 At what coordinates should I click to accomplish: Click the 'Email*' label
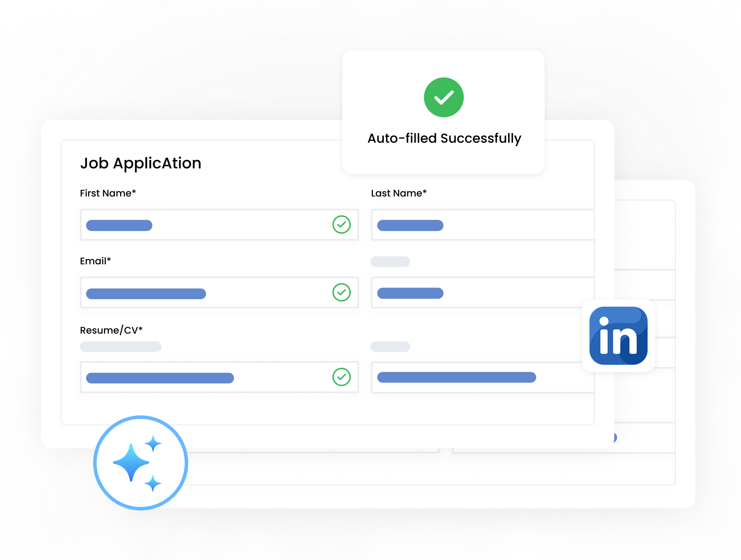(x=95, y=261)
